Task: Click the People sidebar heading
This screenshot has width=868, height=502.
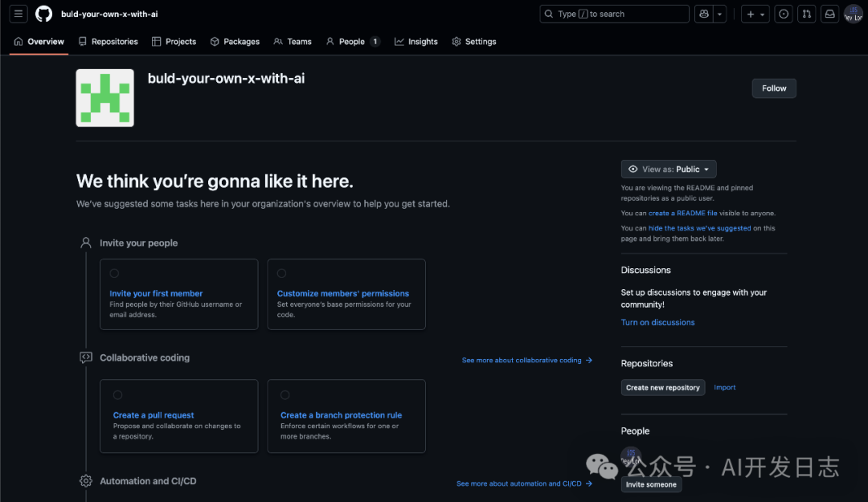Action: pyautogui.click(x=635, y=431)
